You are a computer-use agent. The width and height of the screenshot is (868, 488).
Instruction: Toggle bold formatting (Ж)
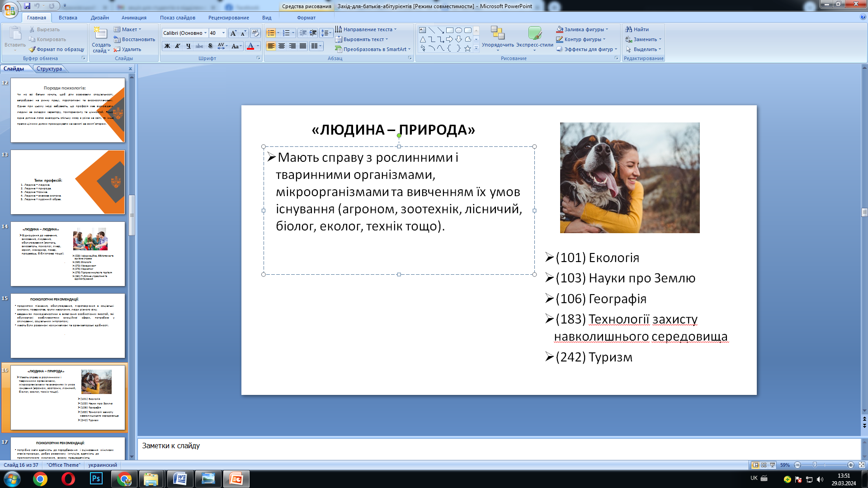(167, 46)
